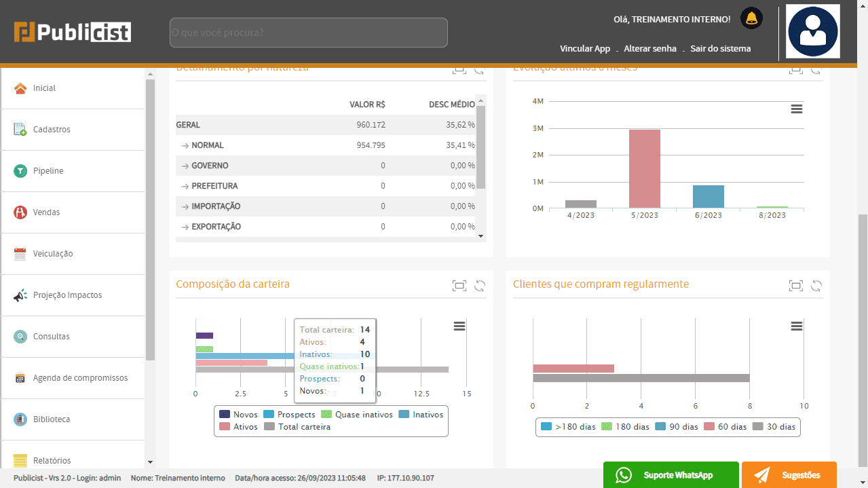The width and height of the screenshot is (868, 488).
Task: Open the evolution chart hamburger menu
Action: (797, 109)
